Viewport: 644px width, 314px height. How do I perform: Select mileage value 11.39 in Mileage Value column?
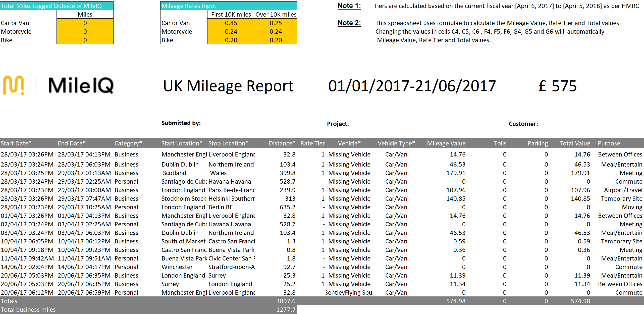(x=458, y=276)
